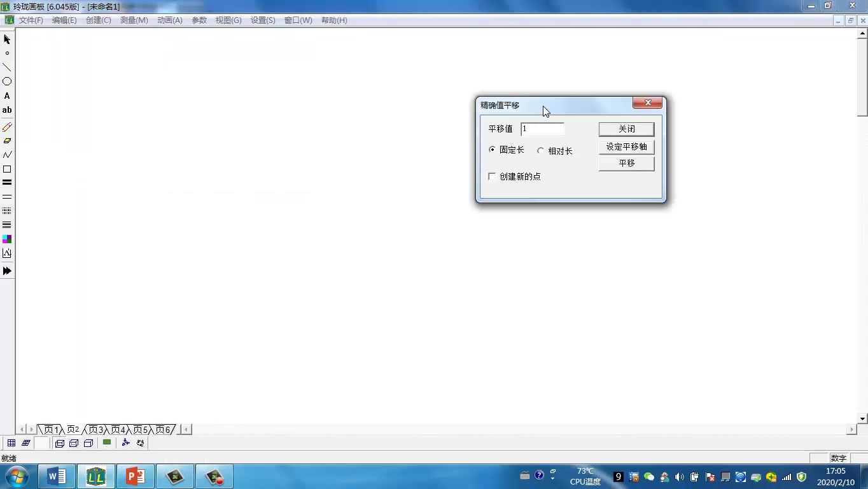This screenshot has width=868, height=489.
Task: Click the 3D axes icon
Action: [x=125, y=443]
